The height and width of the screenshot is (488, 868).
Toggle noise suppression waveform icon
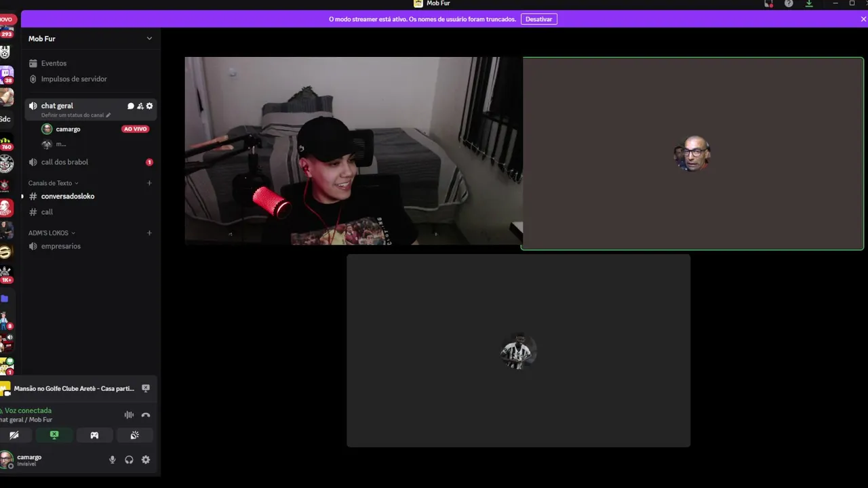(129, 415)
